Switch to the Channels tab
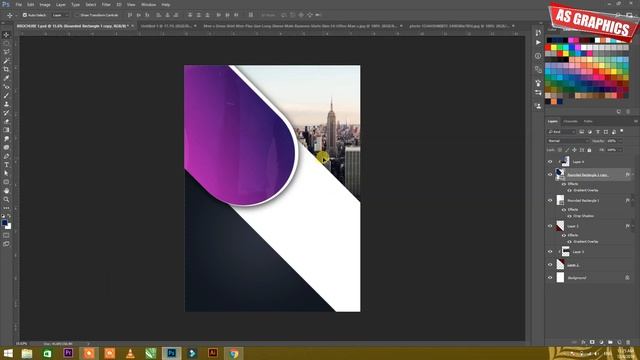This screenshot has height=360, width=640. click(571, 121)
